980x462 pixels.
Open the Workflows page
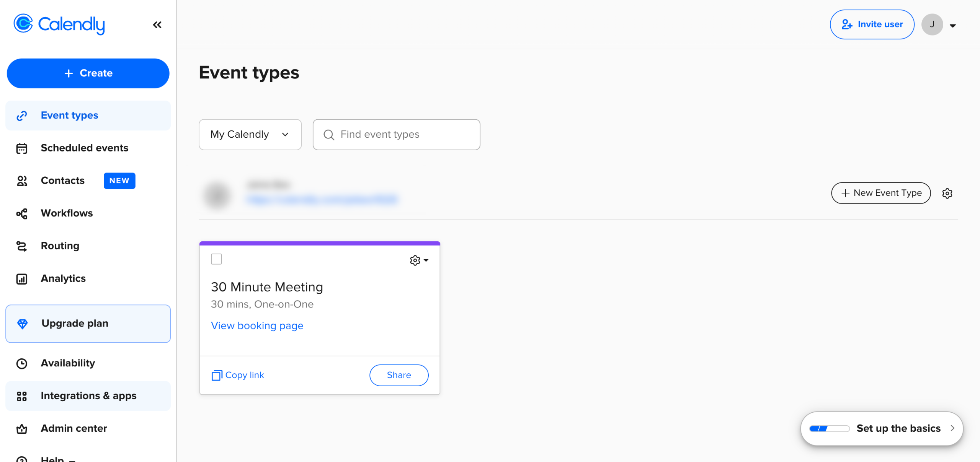[67, 213]
